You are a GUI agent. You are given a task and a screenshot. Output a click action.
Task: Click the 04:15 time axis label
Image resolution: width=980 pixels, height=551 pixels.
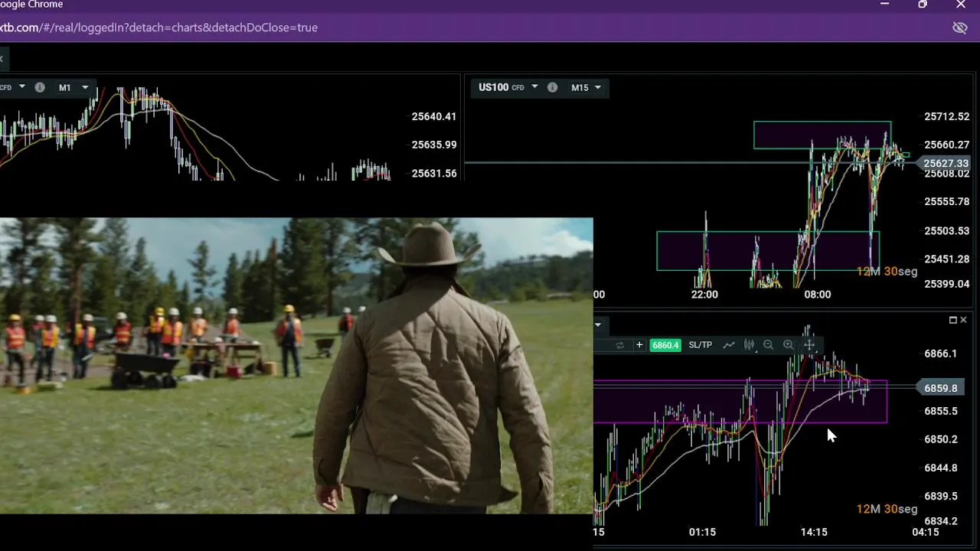[926, 532]
